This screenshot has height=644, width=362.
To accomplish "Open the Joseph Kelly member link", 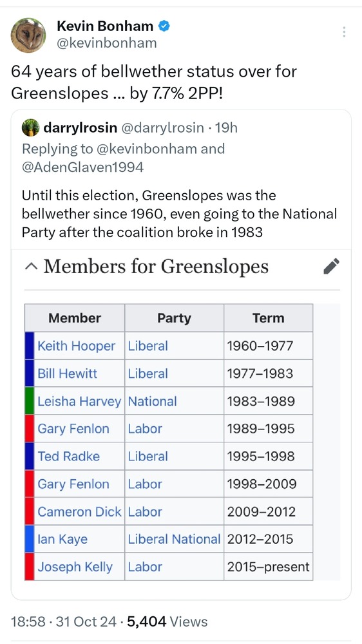I will pyautogui.click(x=75, y=567).
